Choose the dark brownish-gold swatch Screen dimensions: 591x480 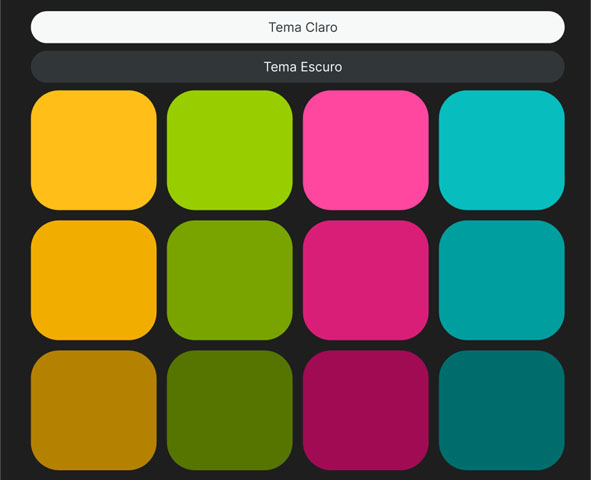93,410
